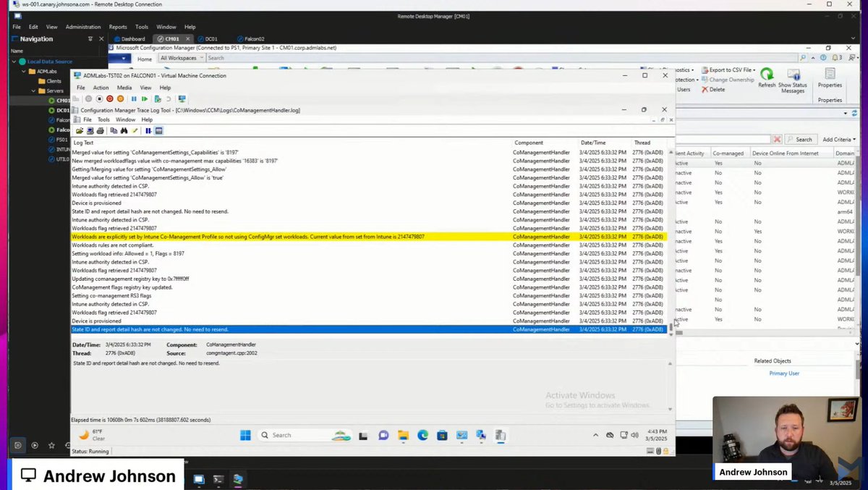Send Ctrl+Alt+Del via Virtual Machine Connection toolbar

pos(77,98)
